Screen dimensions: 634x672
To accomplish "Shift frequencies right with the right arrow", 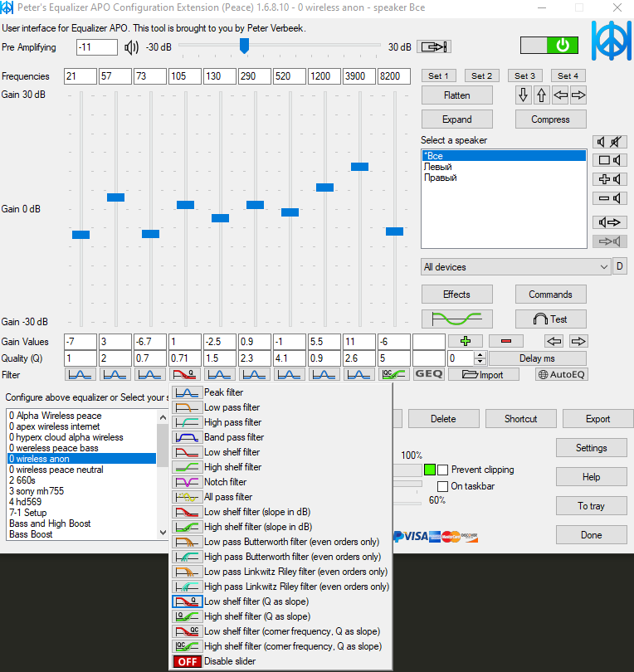I will point(578,95).
